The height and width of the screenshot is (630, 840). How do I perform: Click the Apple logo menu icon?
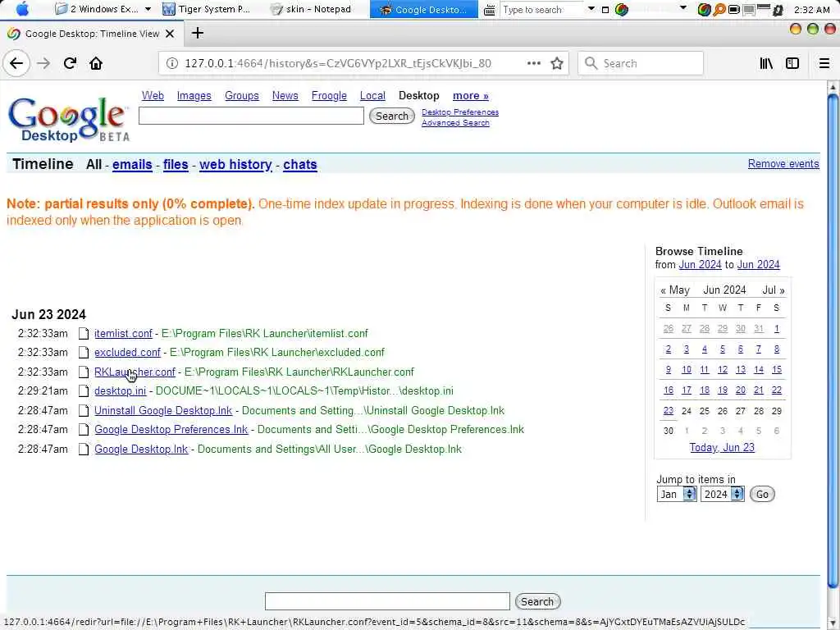(x=22, y=9)
